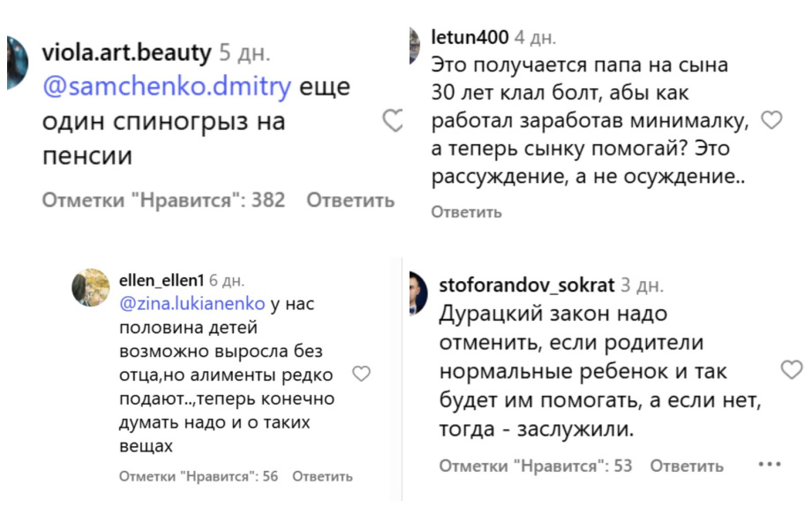Like ellen_ellen1's comment using the heart

(361, 374)
